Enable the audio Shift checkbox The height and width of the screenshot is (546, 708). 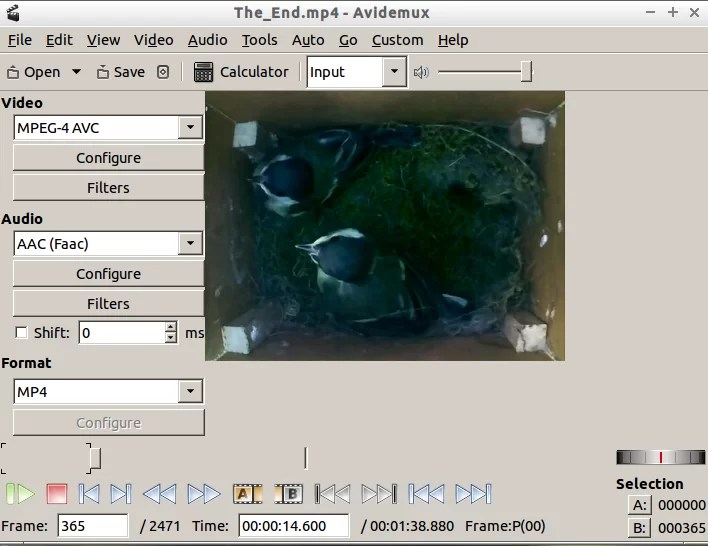21,333
